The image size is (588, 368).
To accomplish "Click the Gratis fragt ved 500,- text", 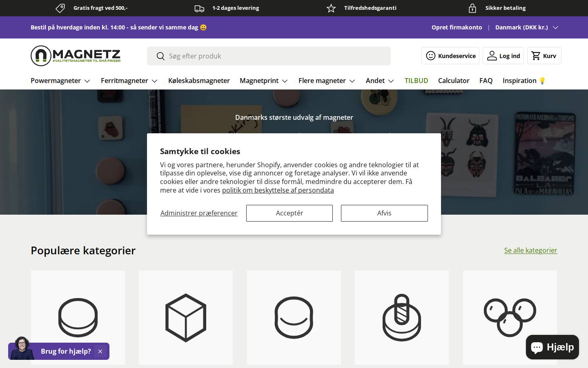I will 100,8.
